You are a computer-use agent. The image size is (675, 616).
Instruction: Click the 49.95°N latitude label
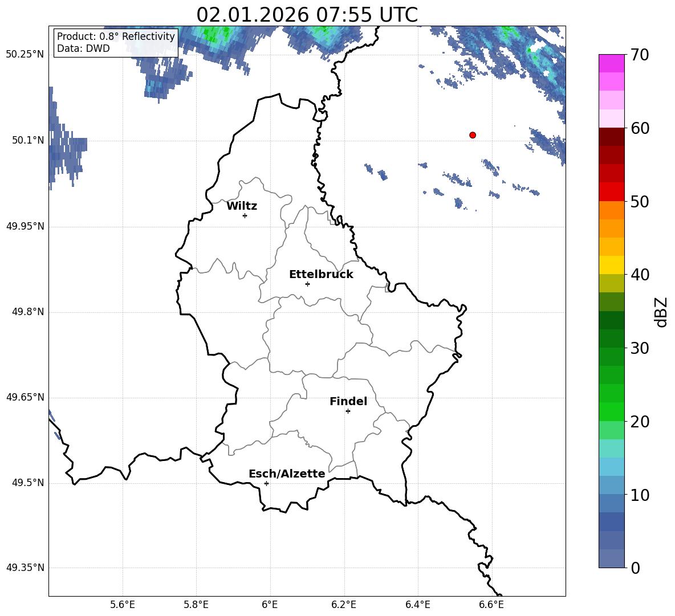pyautogui.click(x=25, y=226)
